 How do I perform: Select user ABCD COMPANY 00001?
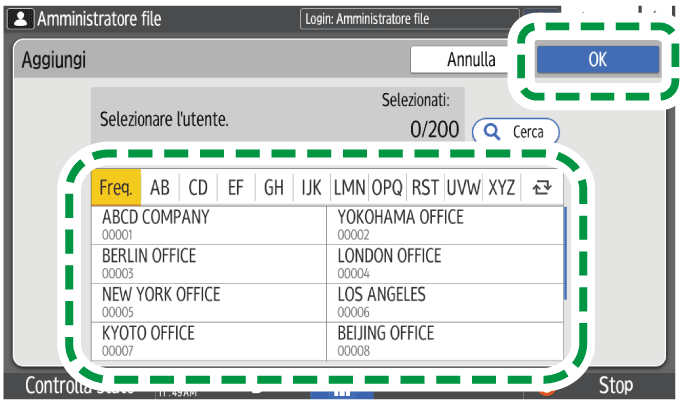tap(209, 225)
